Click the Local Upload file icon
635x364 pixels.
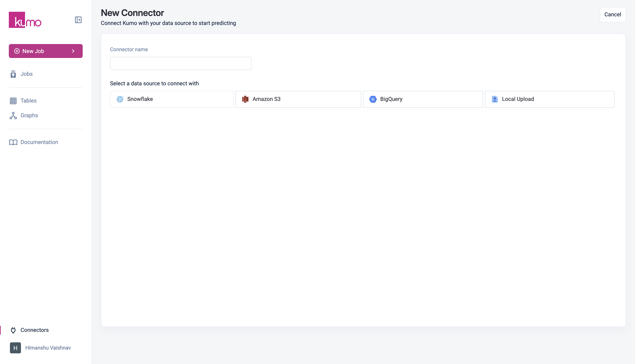click(x=495, y=99)
